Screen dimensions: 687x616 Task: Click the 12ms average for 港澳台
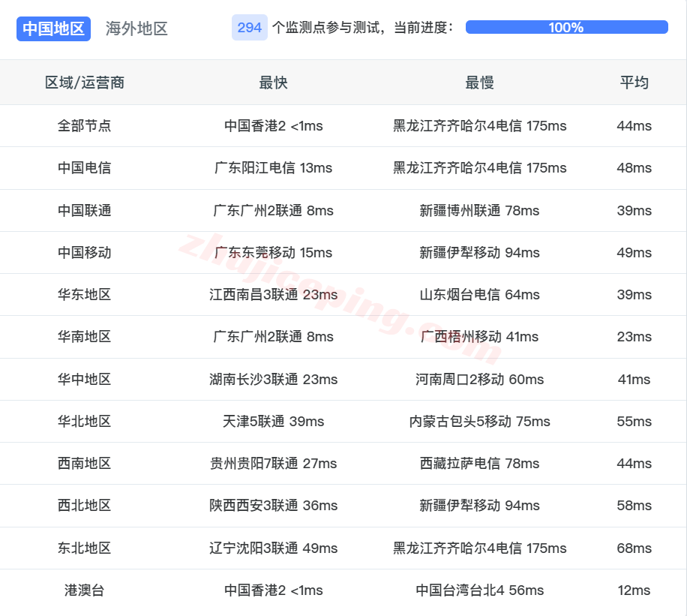pos(634,590)
